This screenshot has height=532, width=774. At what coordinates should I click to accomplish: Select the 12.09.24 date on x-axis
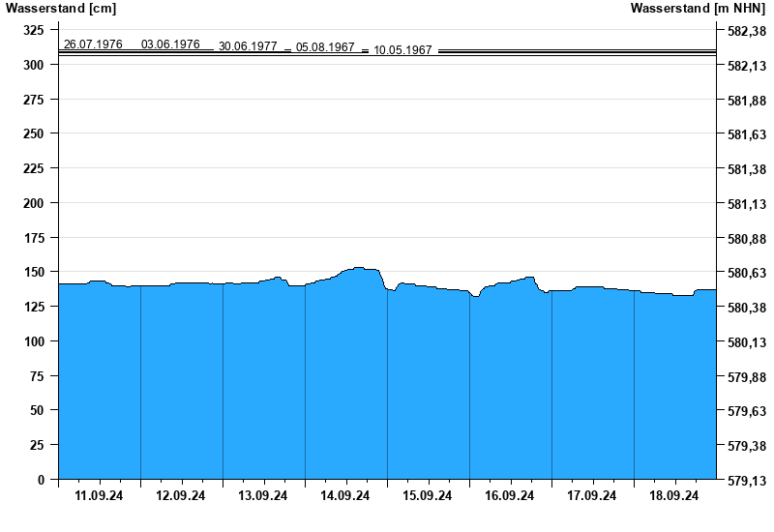(x=181, y=496)
